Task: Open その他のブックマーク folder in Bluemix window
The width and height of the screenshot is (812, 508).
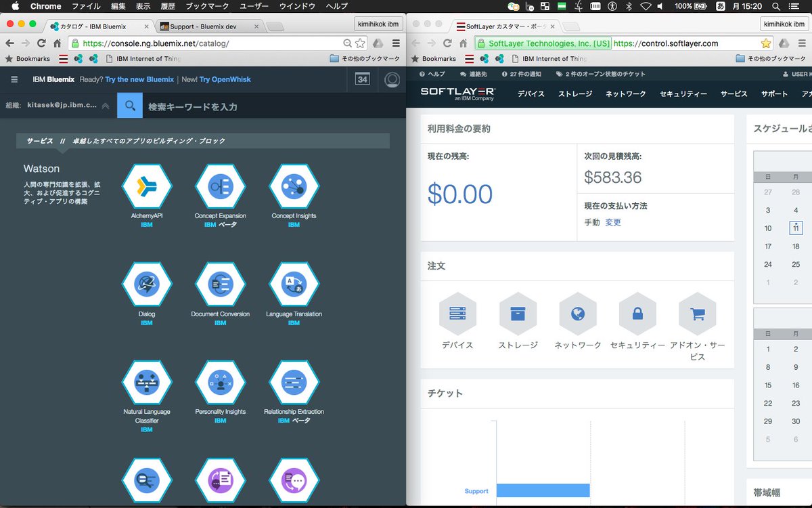Action: (365, 58)
